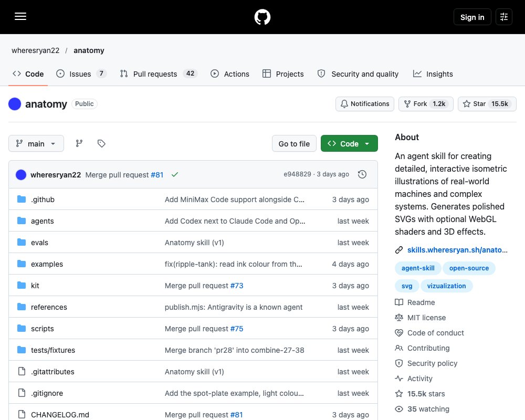The width and height of the screenshot is (525, 420).
Task: Open pull request #73 link
Action: pyautogui.click(x=237, y=286)
